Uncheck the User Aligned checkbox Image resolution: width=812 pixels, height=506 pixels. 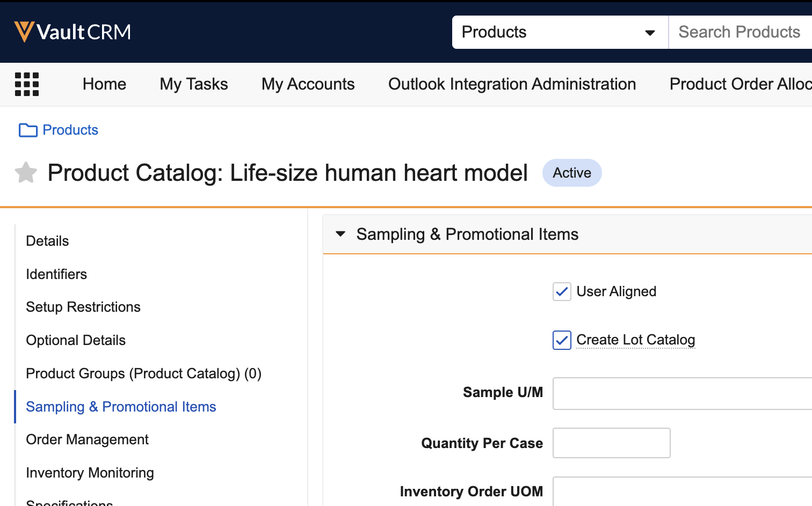(562, 291)
